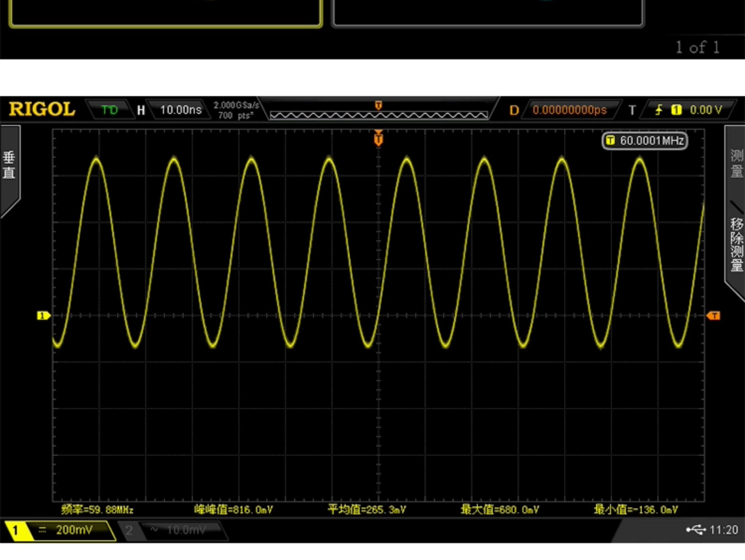Click the rising edge trigger icon

658,110
